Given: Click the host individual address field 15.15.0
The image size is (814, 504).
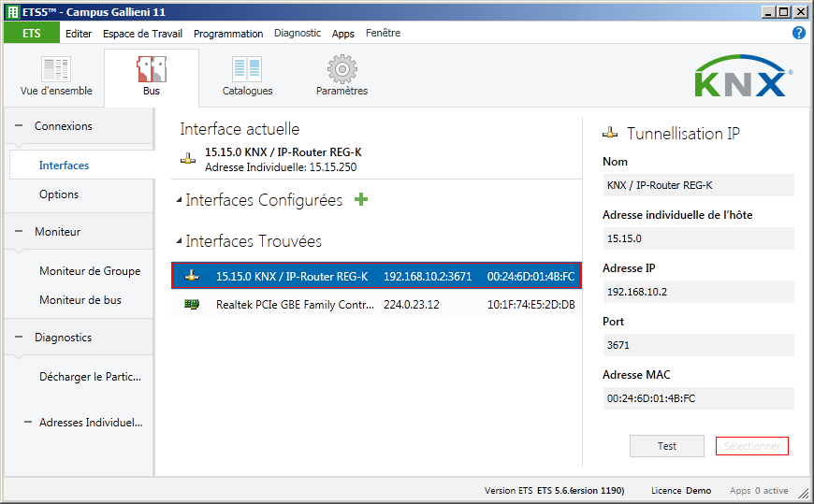Looking at the screenshot, I should click(x=698, y=238).
